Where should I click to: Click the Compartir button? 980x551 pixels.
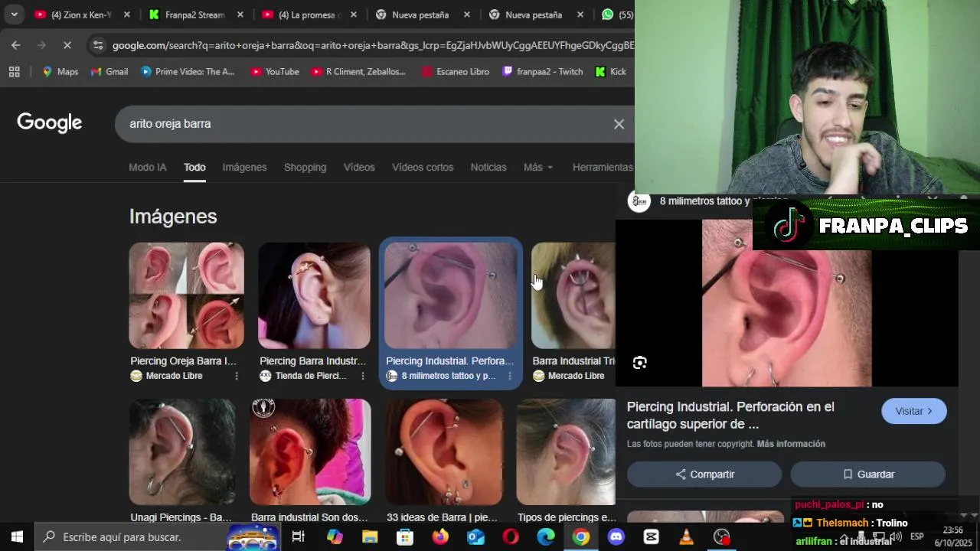click(x=704, y=474)
